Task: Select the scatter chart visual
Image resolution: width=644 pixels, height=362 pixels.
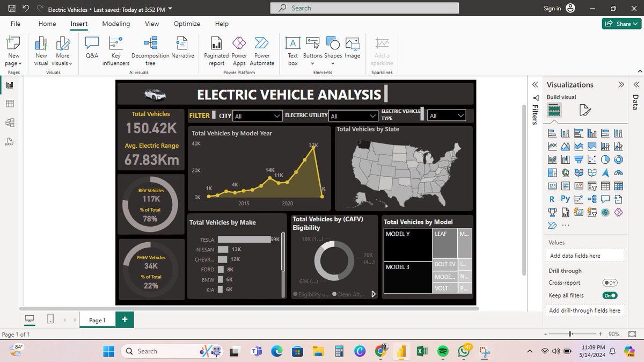Action: click(x=592, y=160)
